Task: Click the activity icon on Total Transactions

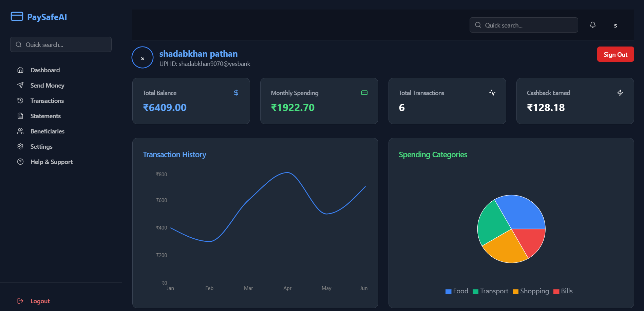Action: (492, 93)
